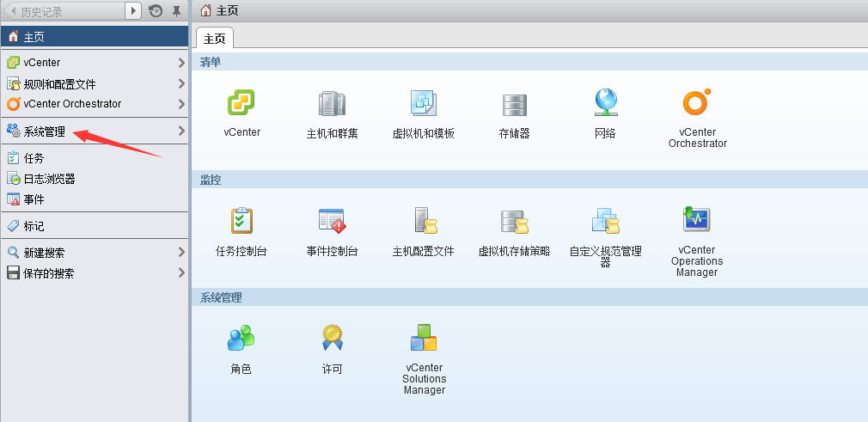This screenshot has height=422, width=868.
Task: Click the home icon in the title bar
Action: [x=206, y=10]
